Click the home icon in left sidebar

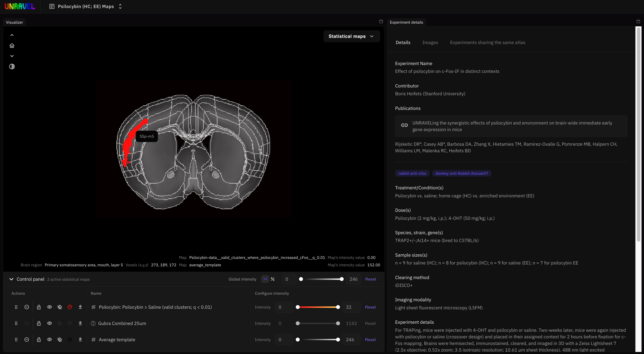(12, 46)
